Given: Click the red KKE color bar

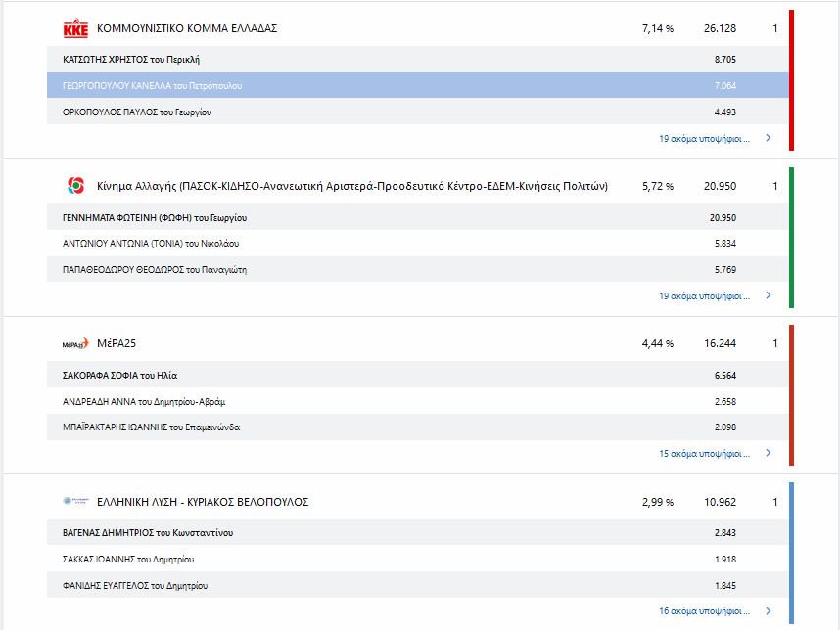Looking at the screenshot, I should 792,80.
